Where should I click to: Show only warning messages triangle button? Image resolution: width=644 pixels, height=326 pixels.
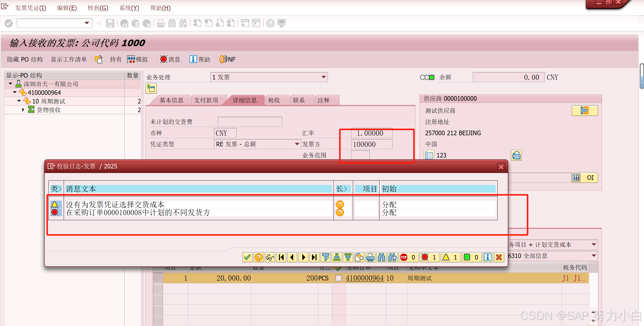point(450,257)
